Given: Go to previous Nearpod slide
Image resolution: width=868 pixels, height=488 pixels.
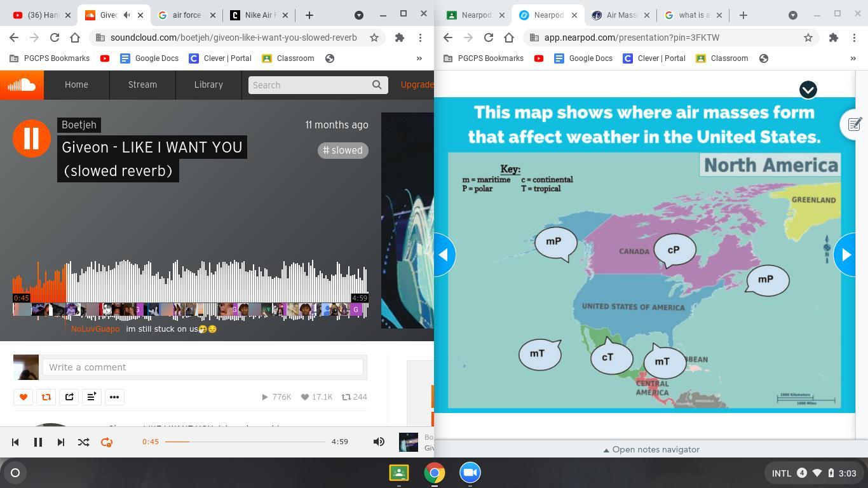Looking at the screenshot, I should pyautogui.click(x=444, y=255).
